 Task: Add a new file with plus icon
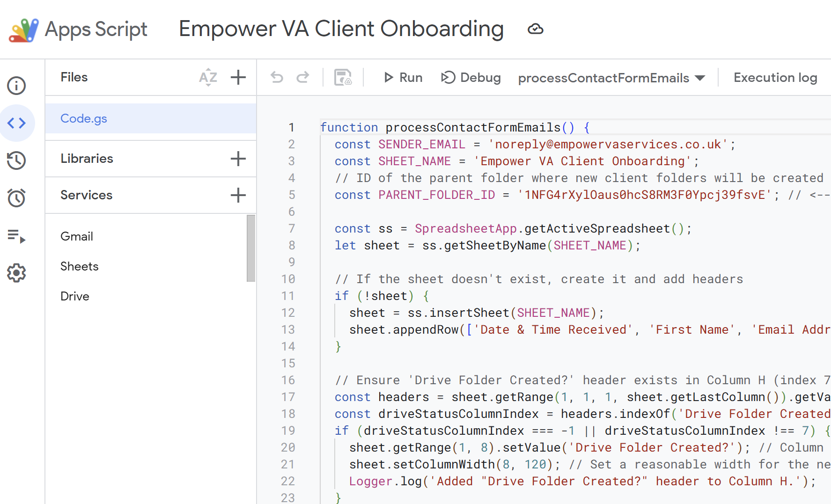coord(238,77)
